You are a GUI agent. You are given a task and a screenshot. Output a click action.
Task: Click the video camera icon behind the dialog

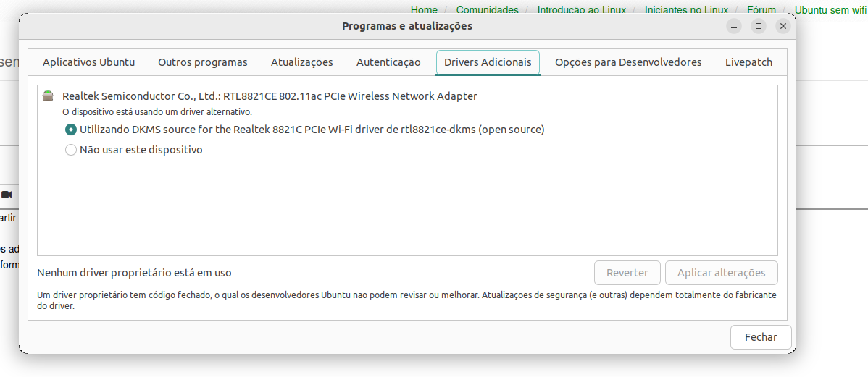click(x=7, y=195)
